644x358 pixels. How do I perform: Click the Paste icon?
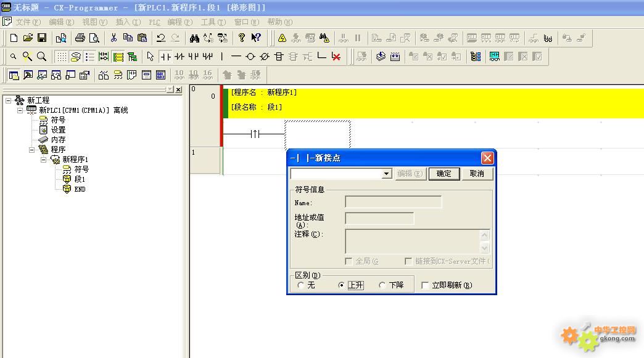142,38
